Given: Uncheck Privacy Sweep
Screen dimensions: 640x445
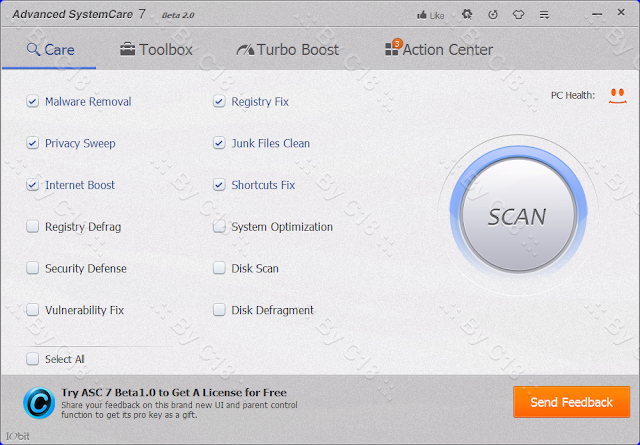Looking at the screenshot, I should pos(33,143).
